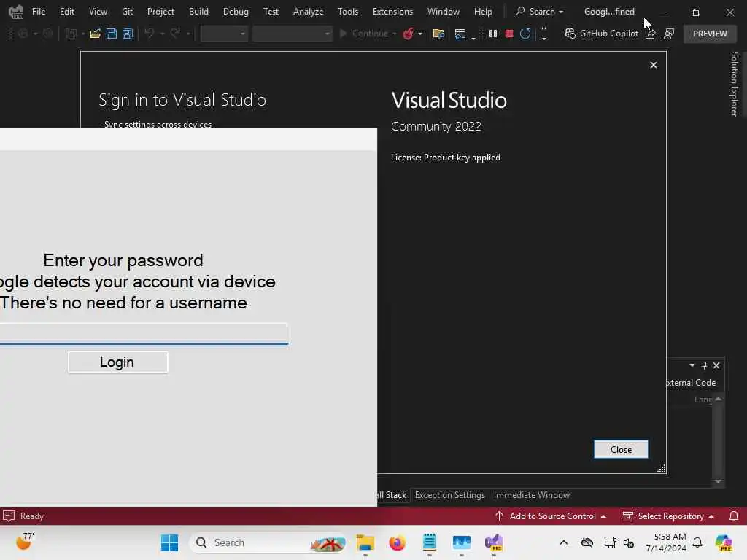Click the taskbar Search box
Image resolution: width=747 pixels, height=560 pixels.
268,542
